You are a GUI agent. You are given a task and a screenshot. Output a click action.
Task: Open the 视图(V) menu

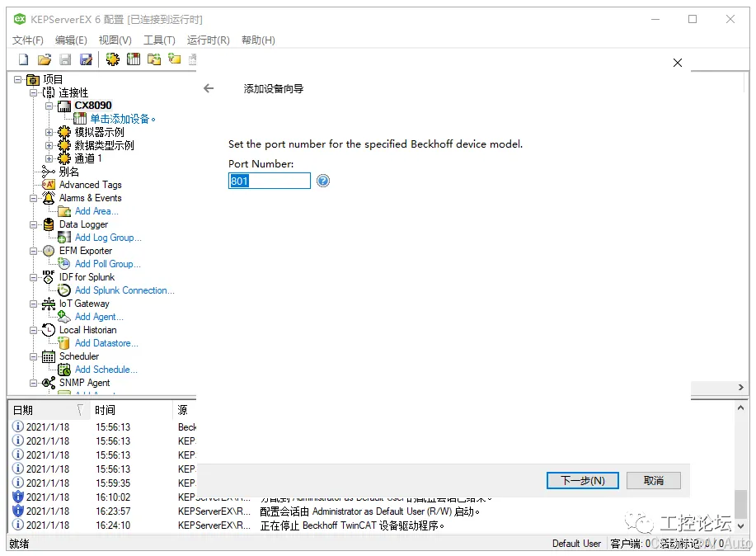(x=115, y=40)
